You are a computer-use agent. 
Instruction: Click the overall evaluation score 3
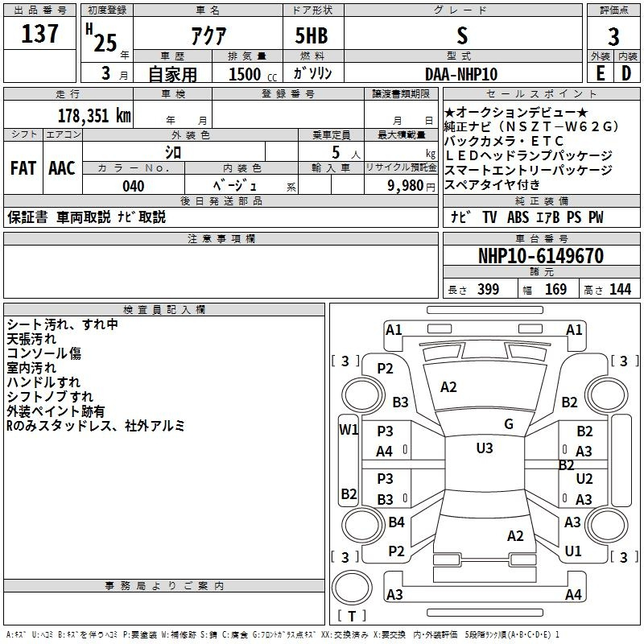pos(613,35)
